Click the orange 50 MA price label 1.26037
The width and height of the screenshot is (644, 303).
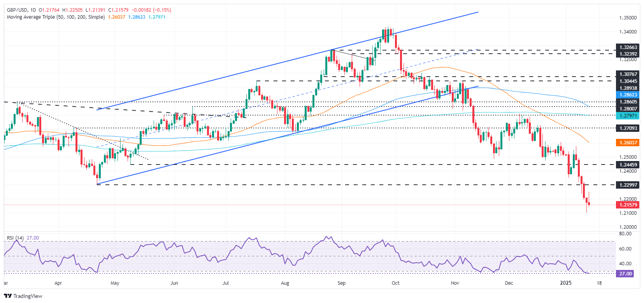point(628,143)
